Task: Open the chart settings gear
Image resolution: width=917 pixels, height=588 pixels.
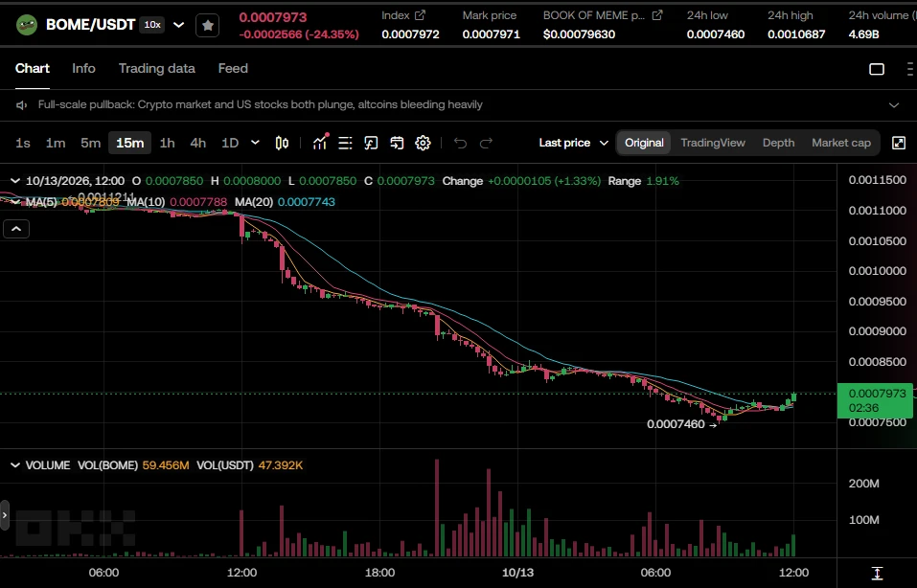Action: (x=423, y=143)
